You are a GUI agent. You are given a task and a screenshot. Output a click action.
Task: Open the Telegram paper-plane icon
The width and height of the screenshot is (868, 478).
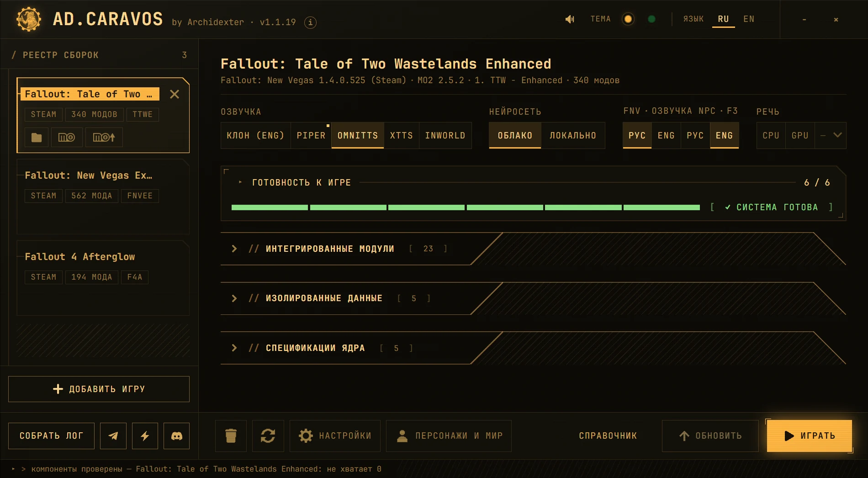[113, 436]
